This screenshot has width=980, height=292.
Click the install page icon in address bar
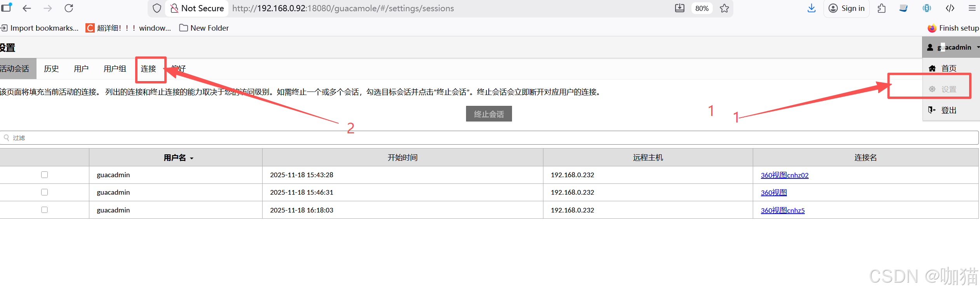coord(679,8)
